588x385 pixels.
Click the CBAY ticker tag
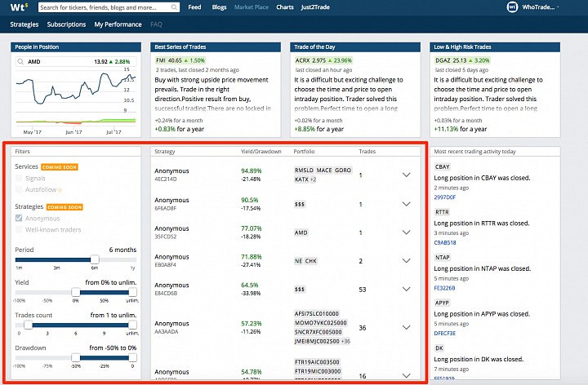point(442,167)
